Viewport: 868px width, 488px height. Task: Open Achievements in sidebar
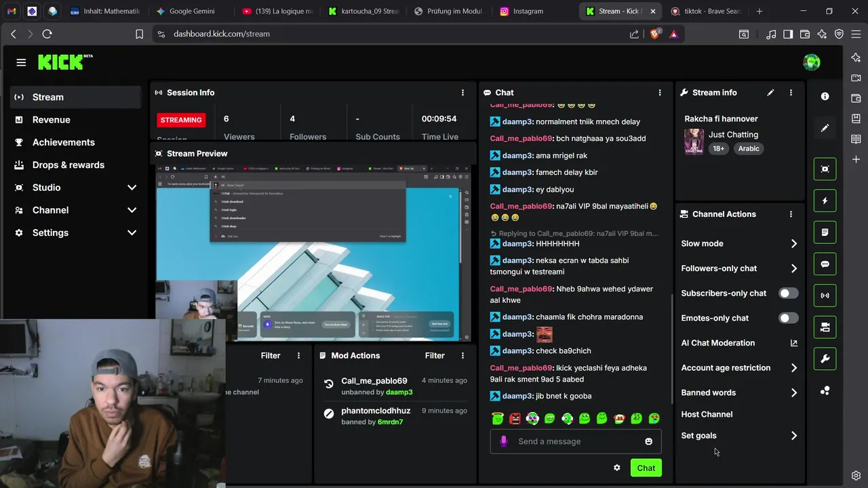coord(75,142)
